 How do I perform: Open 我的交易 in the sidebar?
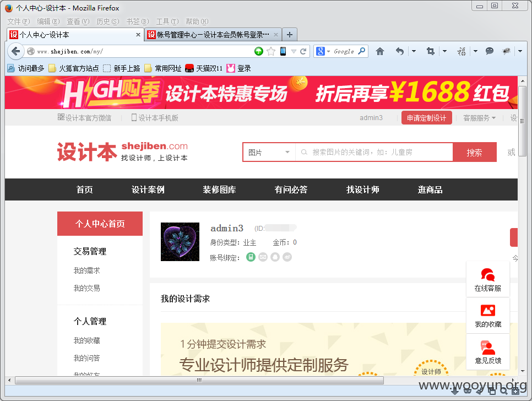coord(87,289)
